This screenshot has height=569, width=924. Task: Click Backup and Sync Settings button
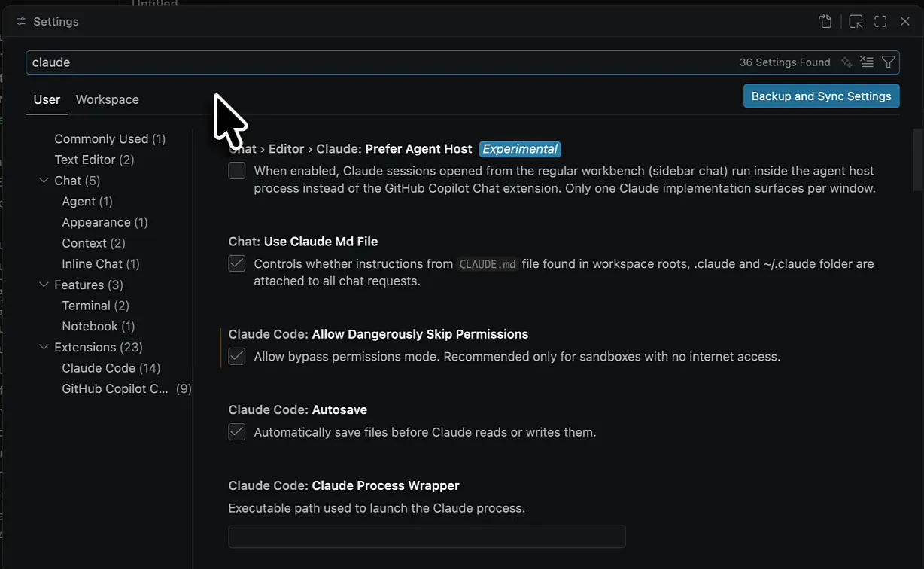tap(821, 96)
